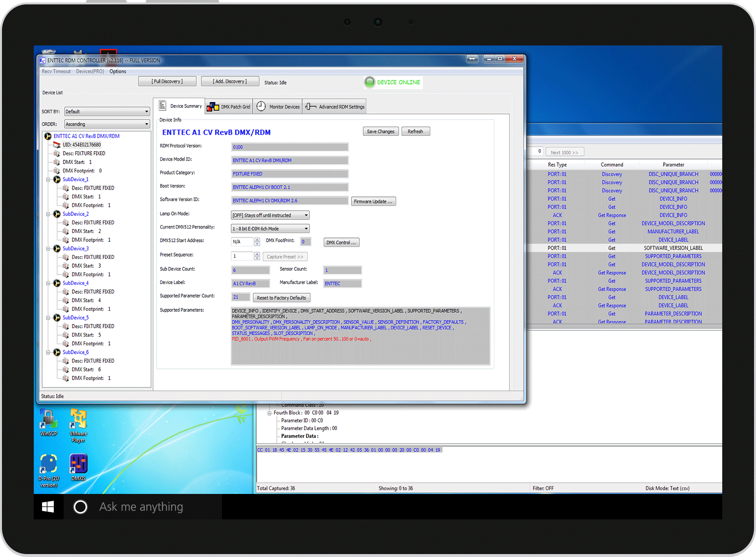The image size is (756, 557).
Task: Collapse the SubDevice_6 tree node
Action: (x=48, y=352)
